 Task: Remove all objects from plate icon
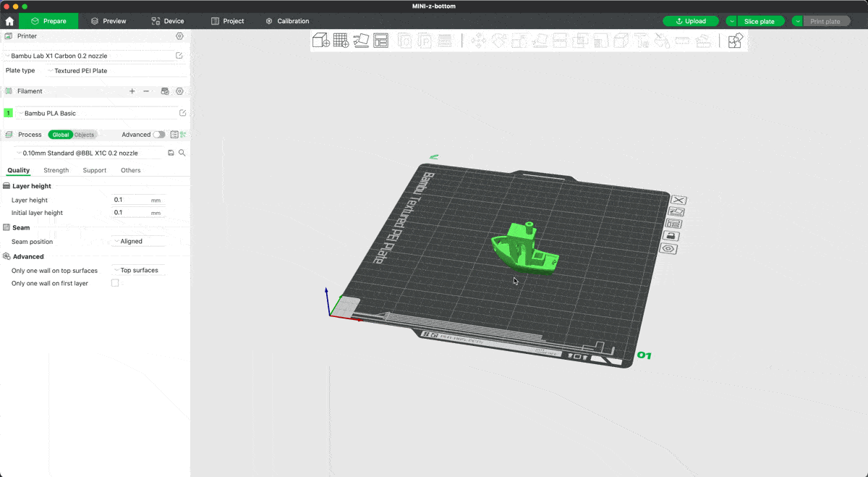[678, 200]
